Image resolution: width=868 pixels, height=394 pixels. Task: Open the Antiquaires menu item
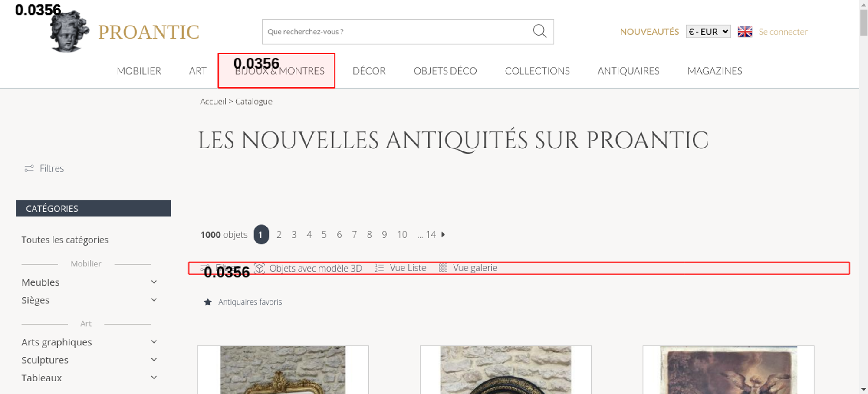(x=628, y=71)
